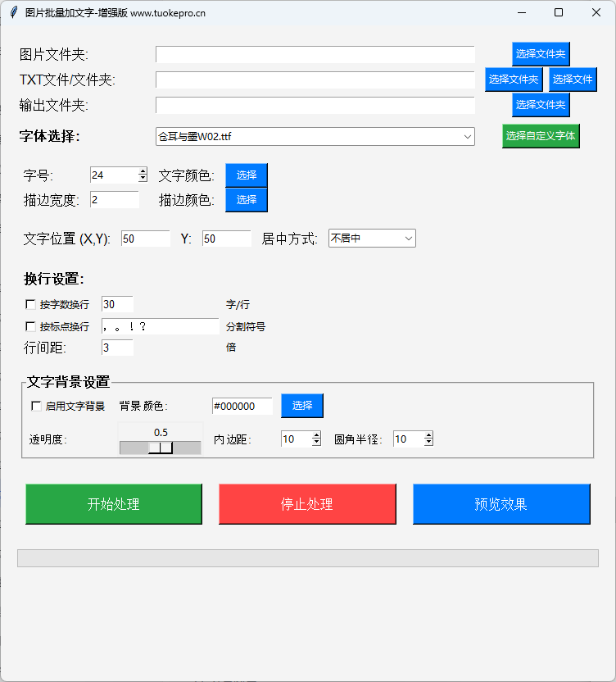Click the 选择文件 button for TXT
Image resolution: width=616 pixels, height=682 pixels.
coord(573,80)
